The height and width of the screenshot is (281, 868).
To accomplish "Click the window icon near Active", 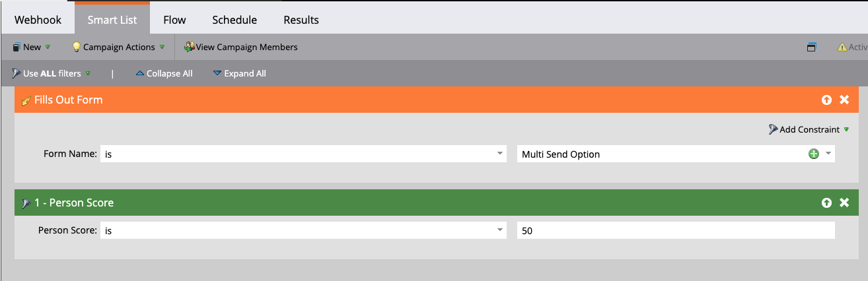I will (812, 47).
